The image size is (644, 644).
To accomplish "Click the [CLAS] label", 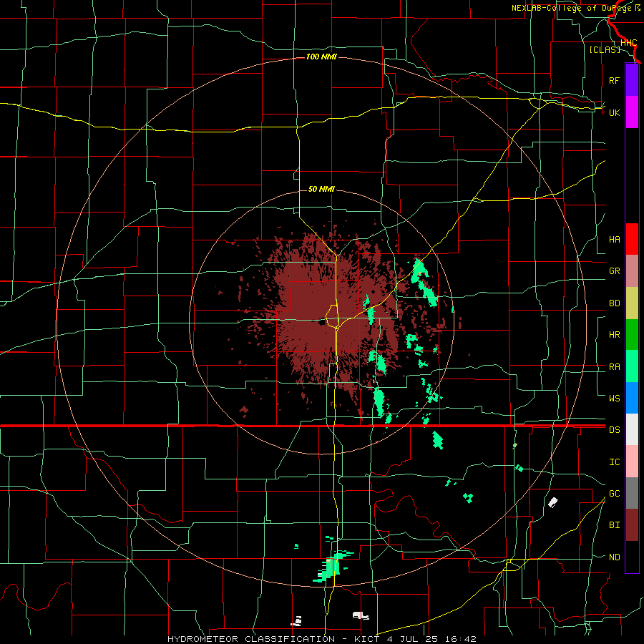I will [605, 49].
